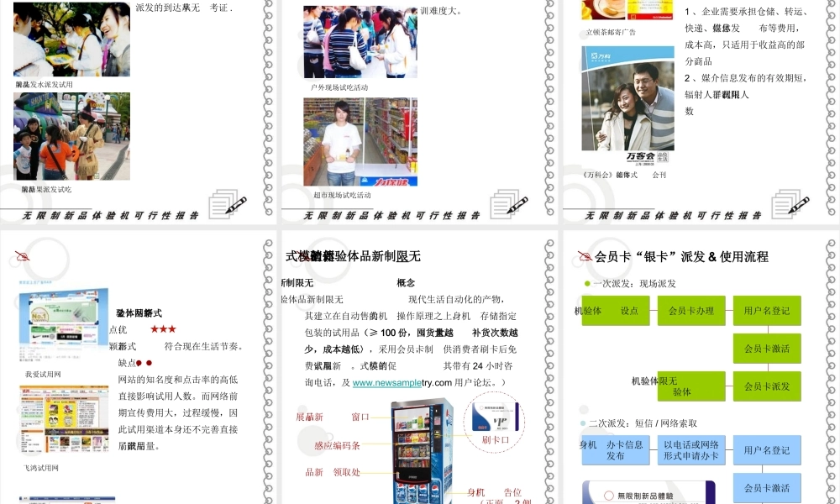This screenshot has height=504, width=840.
Task: Click the document-pencil icon on the supermarket tasting slide
Action: pos(509,203)
